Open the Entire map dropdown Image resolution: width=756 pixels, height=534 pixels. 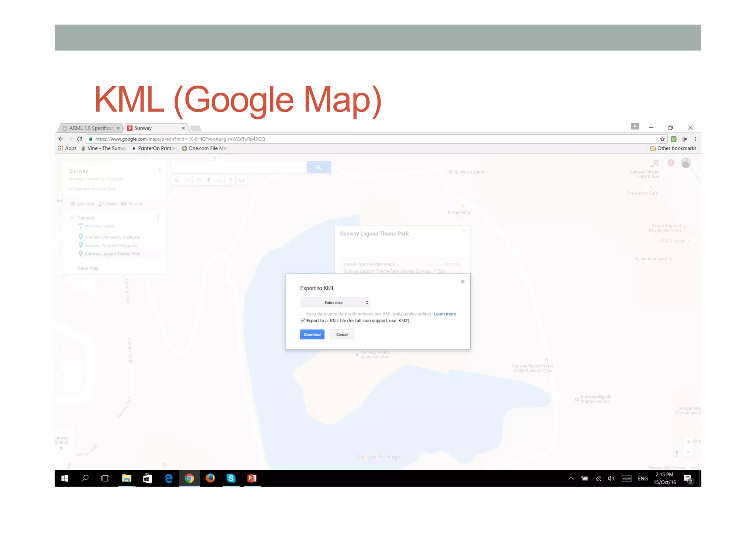[x=335, y=302]
